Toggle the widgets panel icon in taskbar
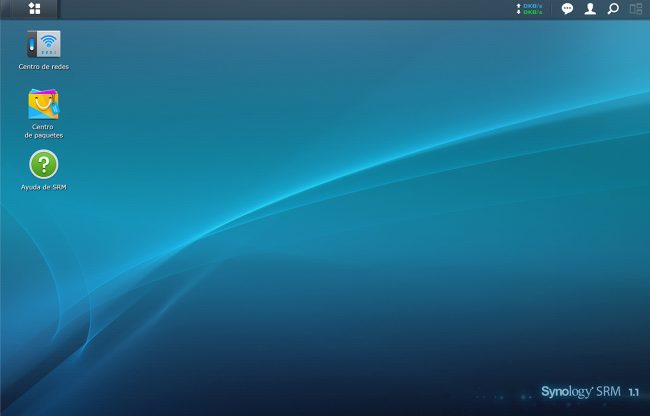This screenshot has width=650, height=416. click(x=636, y=9)
